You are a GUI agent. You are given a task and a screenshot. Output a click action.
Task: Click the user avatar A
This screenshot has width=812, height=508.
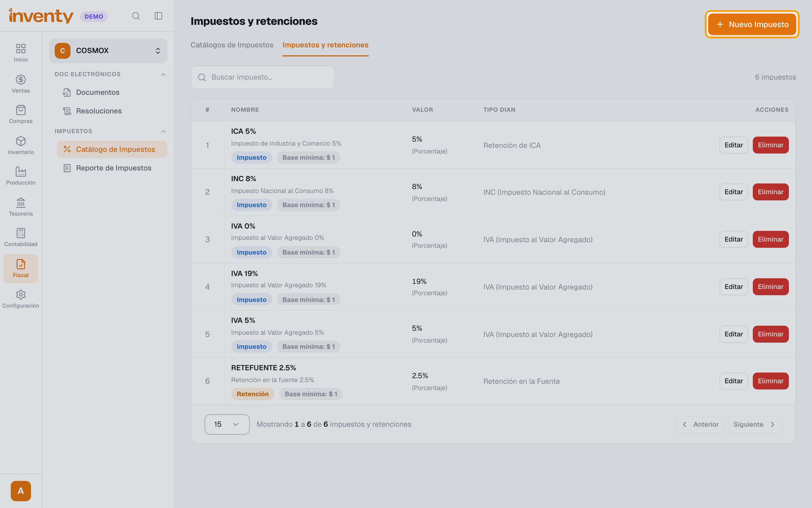21,491
